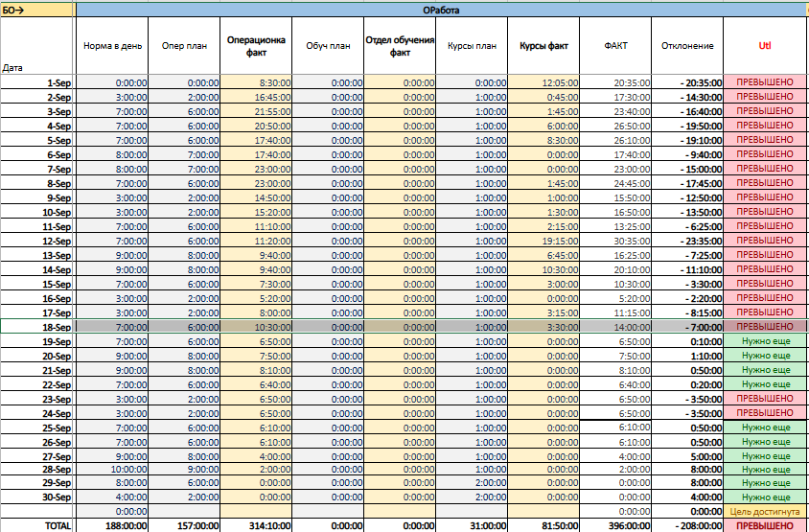This screenshot has height=532, width=809.
Task: Select the Операционка факт header cell
Action: (256, 46)
